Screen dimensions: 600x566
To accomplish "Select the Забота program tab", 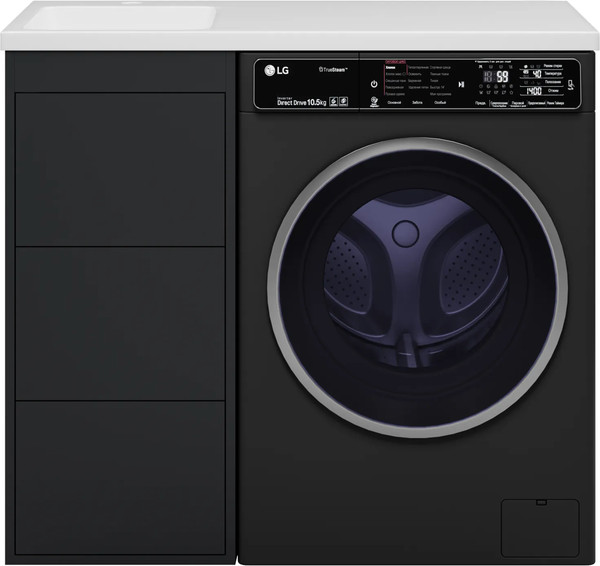I will click(416, 102).
